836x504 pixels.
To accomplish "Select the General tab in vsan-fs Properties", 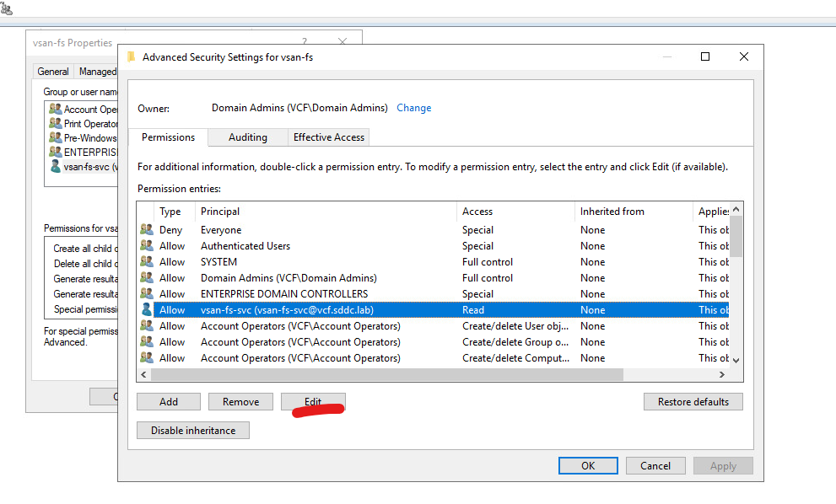I will [53, 72].
